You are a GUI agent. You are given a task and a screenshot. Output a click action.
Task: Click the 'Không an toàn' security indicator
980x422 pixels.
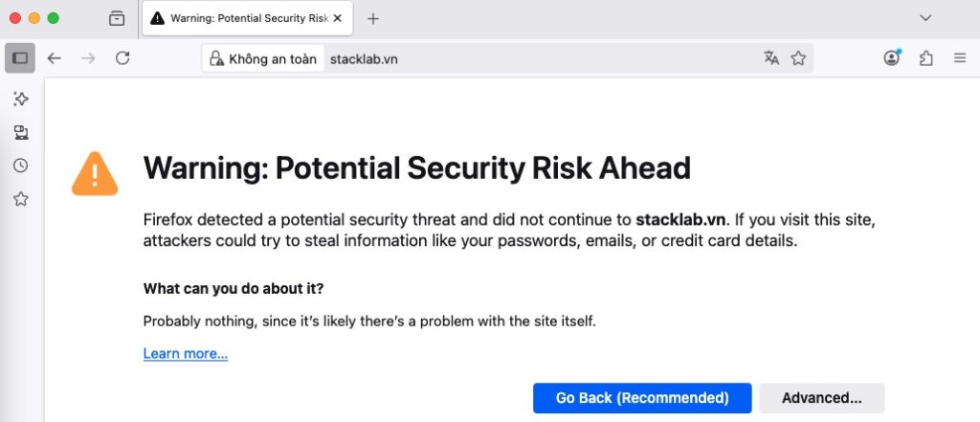(263, 58)
